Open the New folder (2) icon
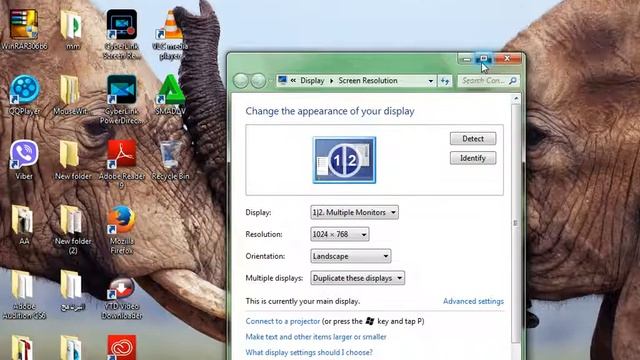 tap(73, 229)
